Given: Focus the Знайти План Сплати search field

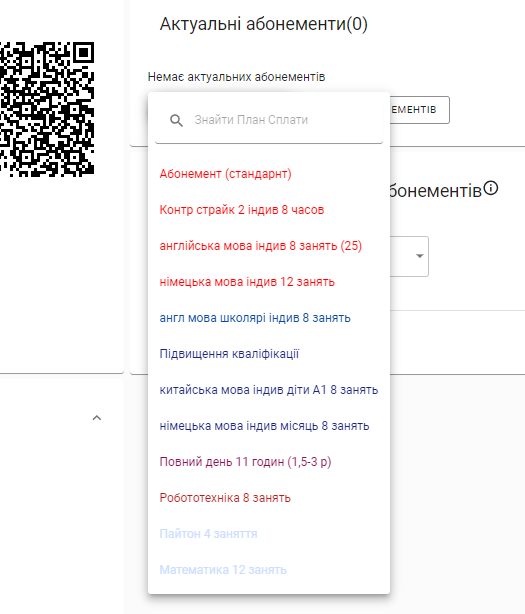Looking at the screenshot, I should (x=269, y=120).
